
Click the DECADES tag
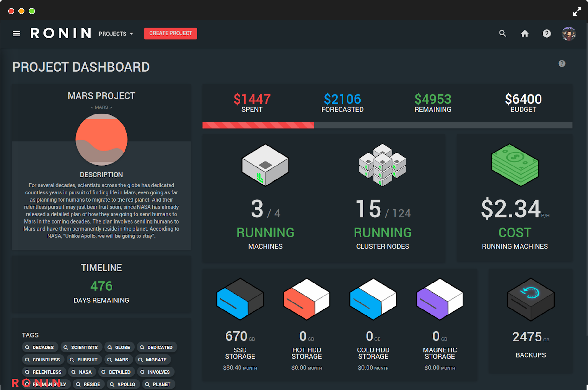point(40,347)
